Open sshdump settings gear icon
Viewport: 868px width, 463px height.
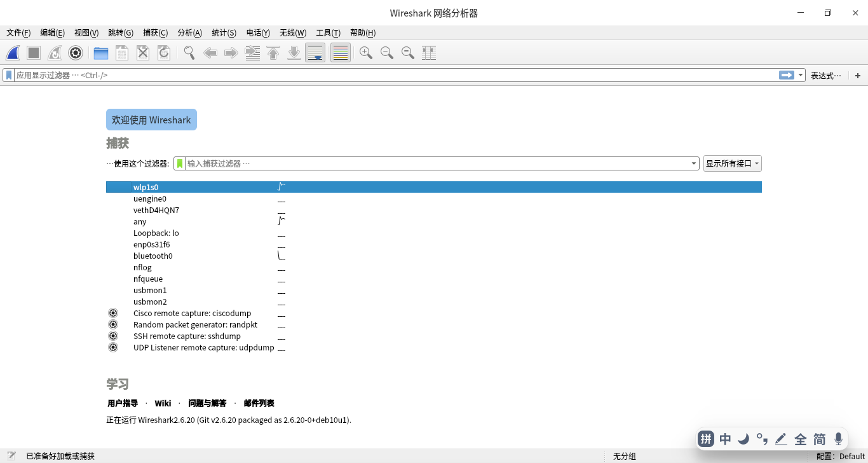tap(113, 336)
